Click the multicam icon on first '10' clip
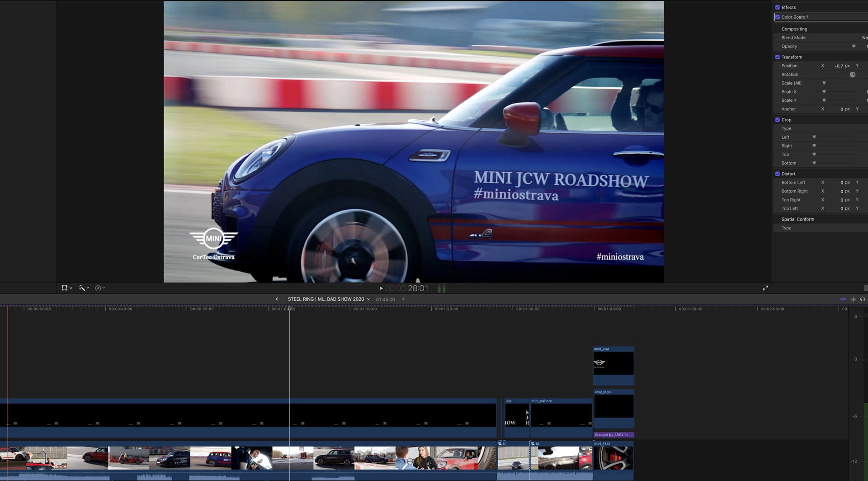868x481 pixels. [x=500, y=444]
